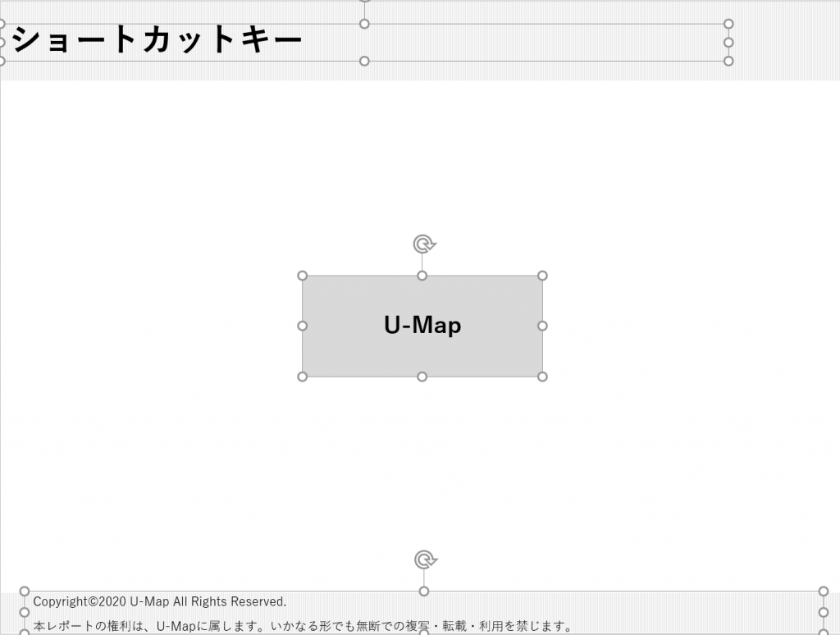Viewport: 840px width, 635px height.
Task: Click the title box bottom-middle handle
Action: 364,61
